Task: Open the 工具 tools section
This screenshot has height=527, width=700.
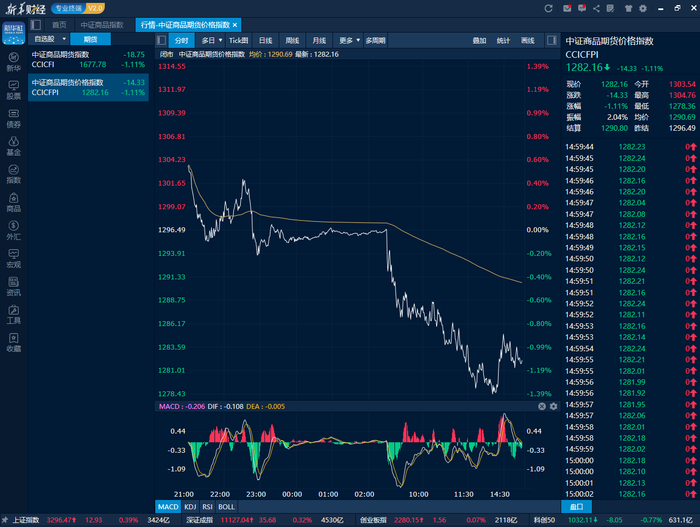Action: [13, 315]
